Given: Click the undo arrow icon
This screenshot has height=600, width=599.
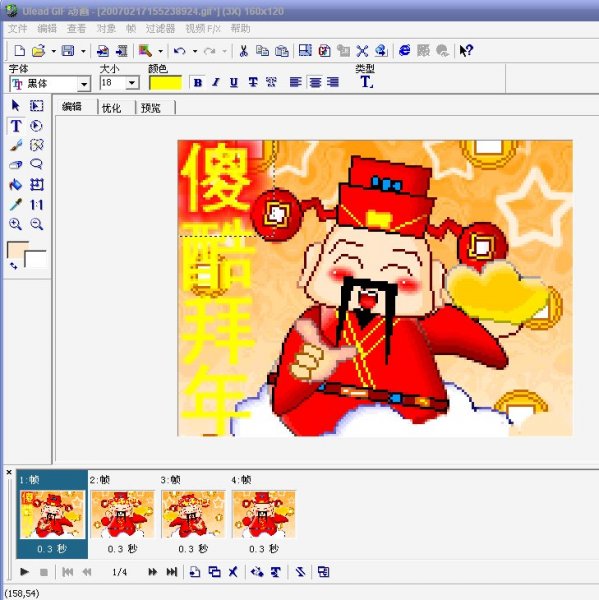Looking at the screenshot, I should click(x=180, y=51).
